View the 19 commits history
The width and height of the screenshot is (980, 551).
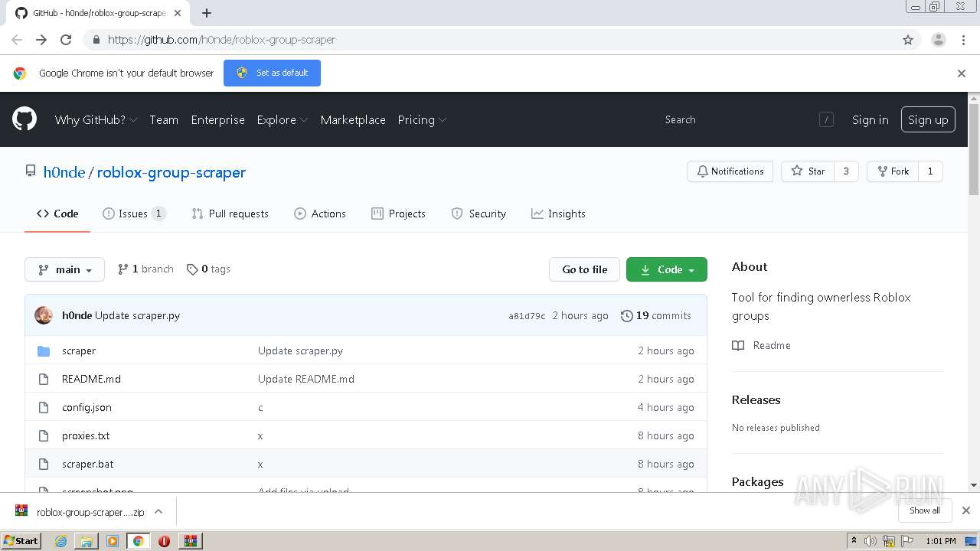[x=655, y=315]
